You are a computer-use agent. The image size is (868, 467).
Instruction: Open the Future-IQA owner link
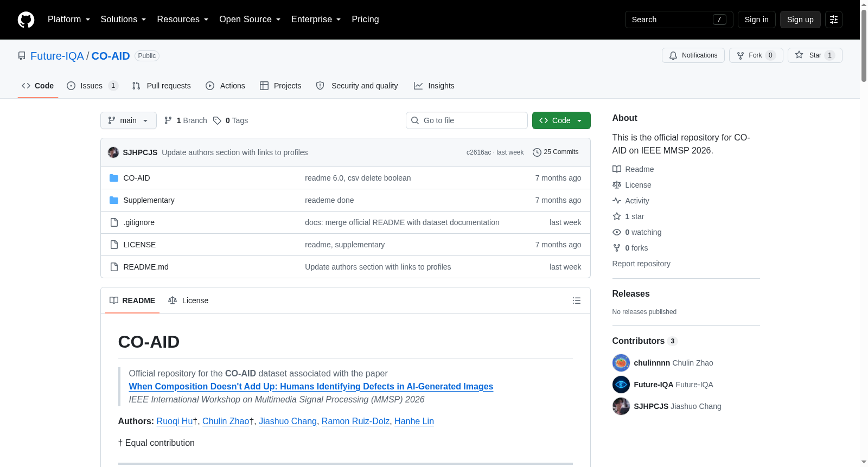click(57, 56)
